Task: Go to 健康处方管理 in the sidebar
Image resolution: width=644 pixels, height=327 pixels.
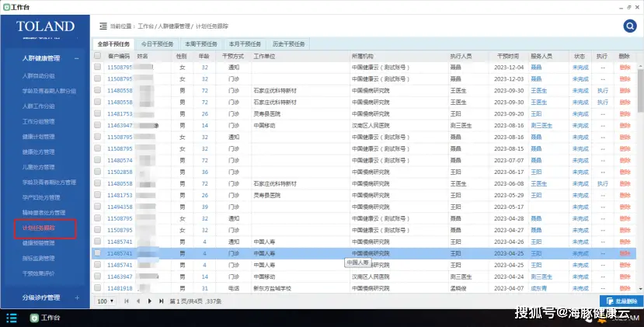Action: (39, 152)
